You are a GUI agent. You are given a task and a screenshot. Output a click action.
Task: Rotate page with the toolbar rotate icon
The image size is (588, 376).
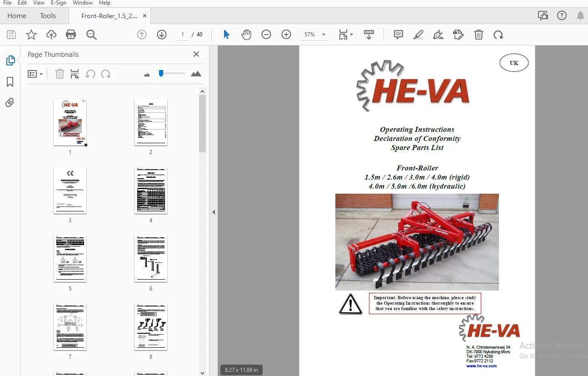(x=498, y=35)
